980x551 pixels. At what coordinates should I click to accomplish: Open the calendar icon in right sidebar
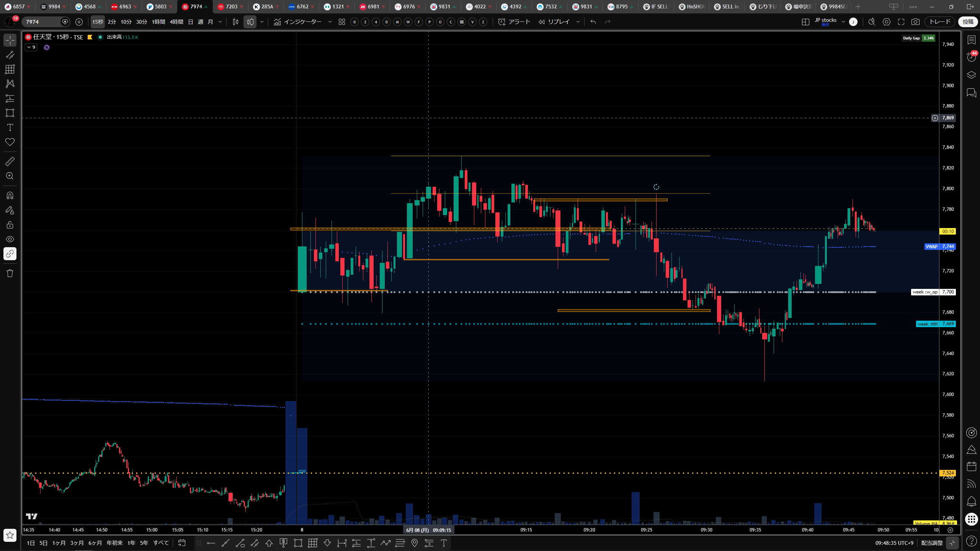971,466
